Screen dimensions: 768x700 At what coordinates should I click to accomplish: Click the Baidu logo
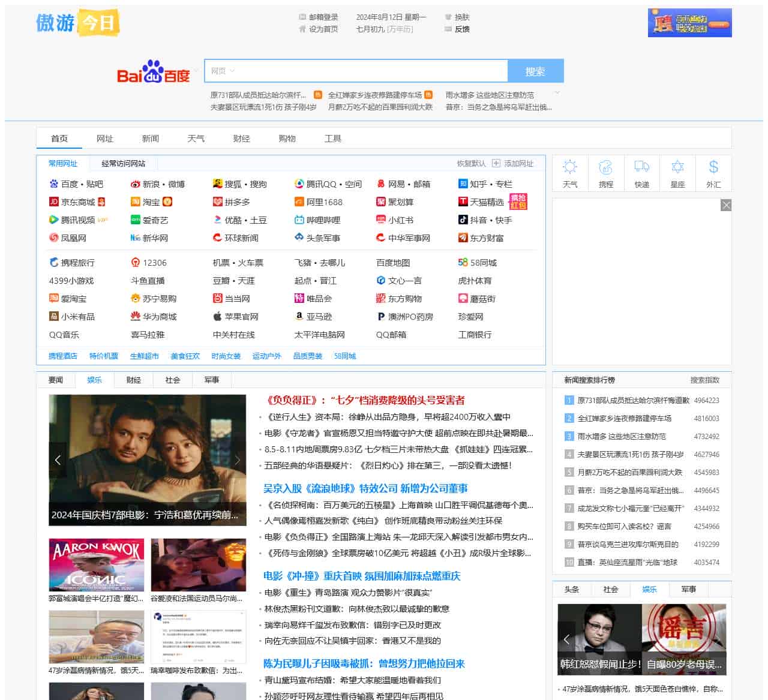[154, 71]
